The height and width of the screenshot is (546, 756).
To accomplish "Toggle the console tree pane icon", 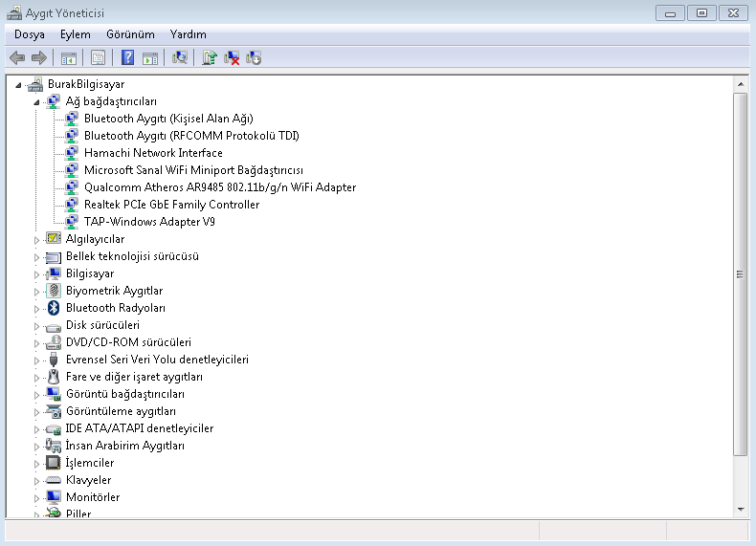I will [x=69, y=58].
